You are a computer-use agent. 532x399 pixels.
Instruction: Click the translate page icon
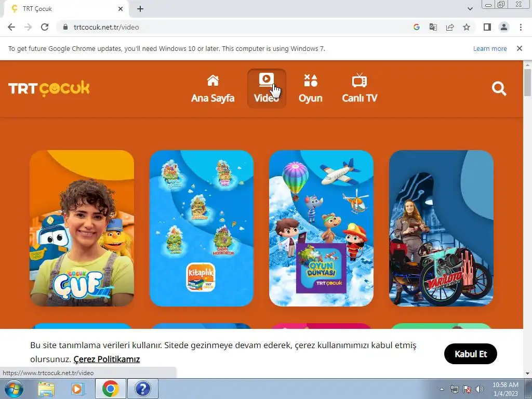click(x=433, y=27)
